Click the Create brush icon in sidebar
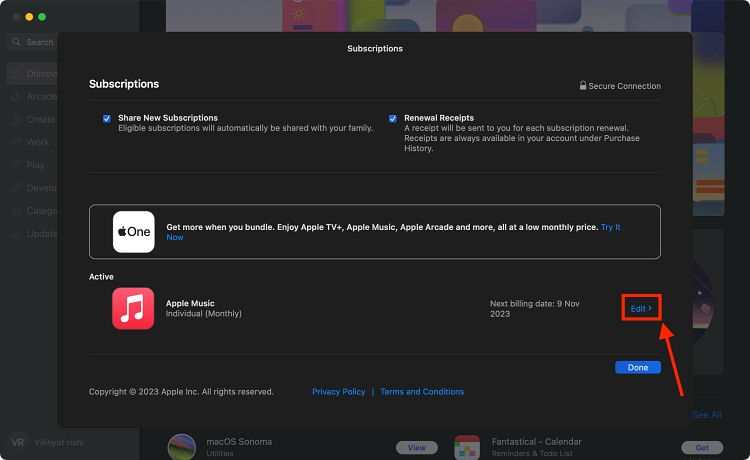Image resolution: width=750 pixels, height=460 pixels. click(16, 120)
